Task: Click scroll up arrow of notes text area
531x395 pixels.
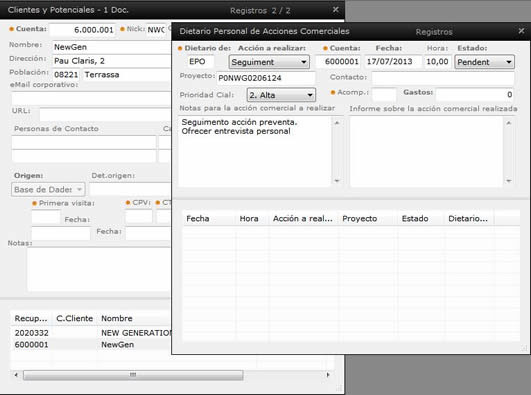Action: 337,123
